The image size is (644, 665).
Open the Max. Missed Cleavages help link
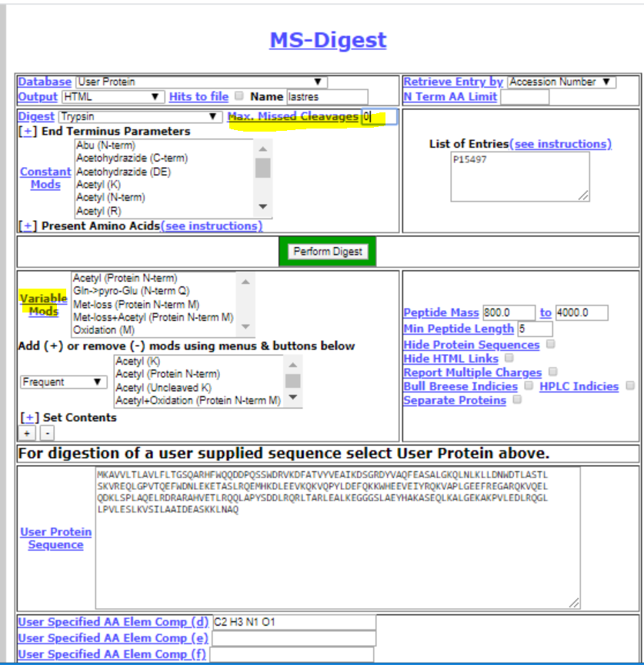293,117
